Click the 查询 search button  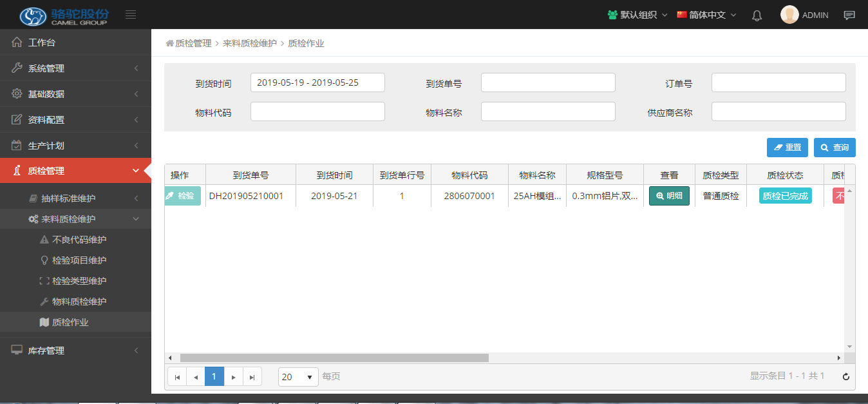coord(835,148)
